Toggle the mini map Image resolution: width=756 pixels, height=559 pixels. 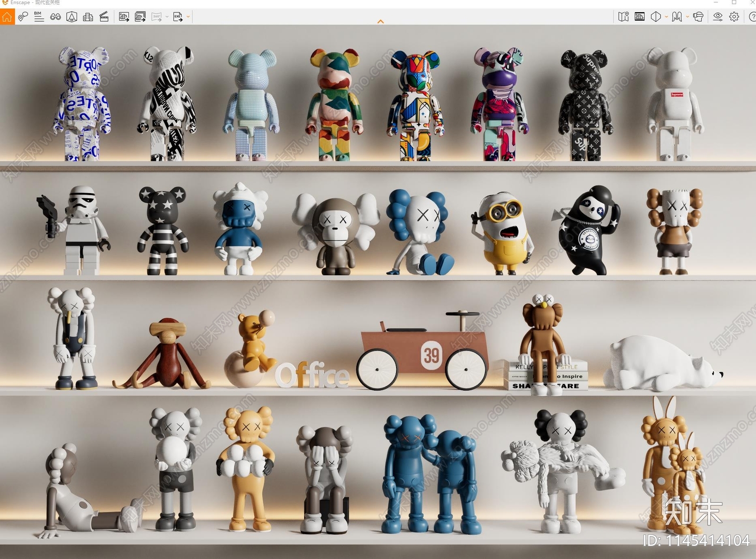pos(623,17)
